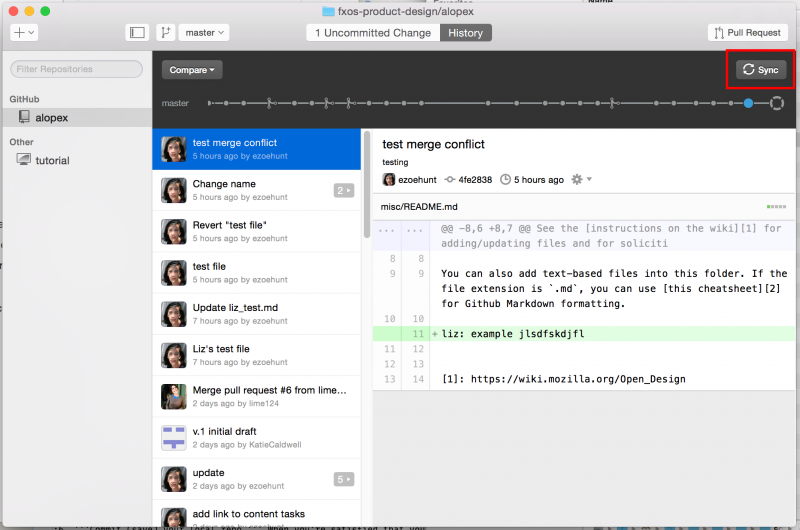
Task: Open the gear settings menu for commit
Action: point(581,180)
